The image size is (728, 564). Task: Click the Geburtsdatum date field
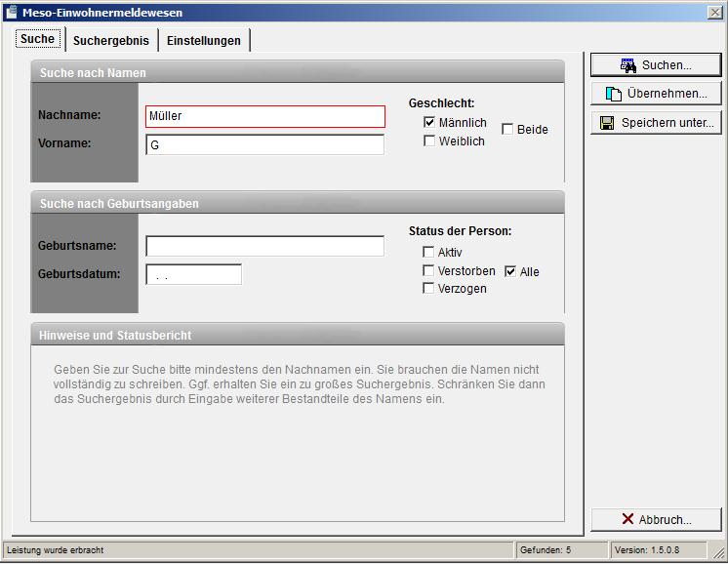point(193,275)
